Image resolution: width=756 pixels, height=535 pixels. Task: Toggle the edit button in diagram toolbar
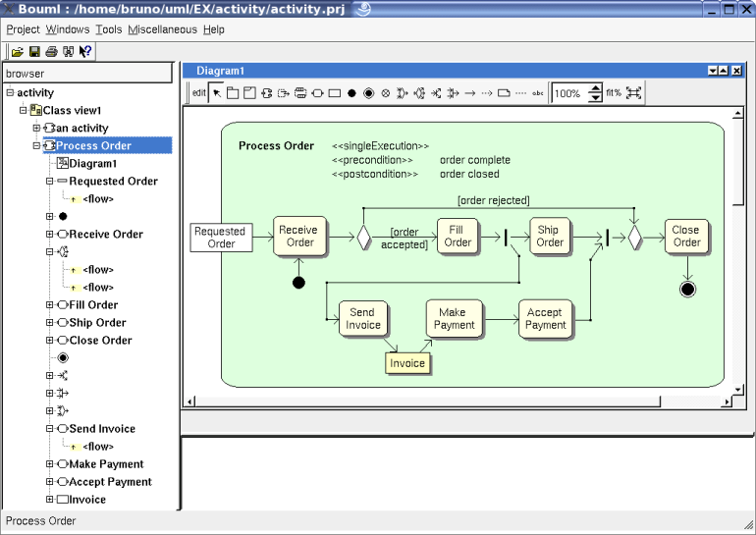pos(198,93)
